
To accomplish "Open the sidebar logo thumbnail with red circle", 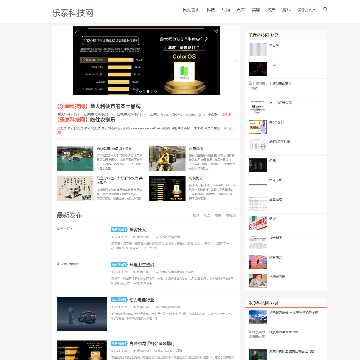I will tap(258, 107).
